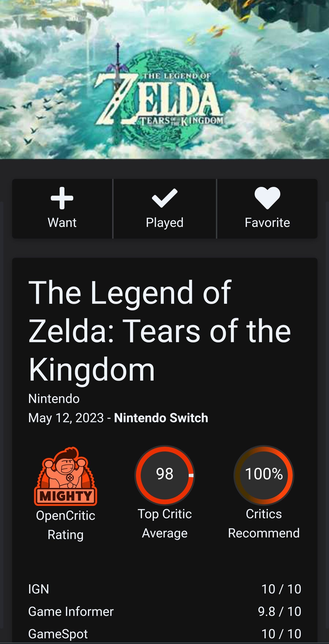Select the Nintendo Switch platform text
The height and width of the screenshot is (644, 329).
(x=161, y=418)
